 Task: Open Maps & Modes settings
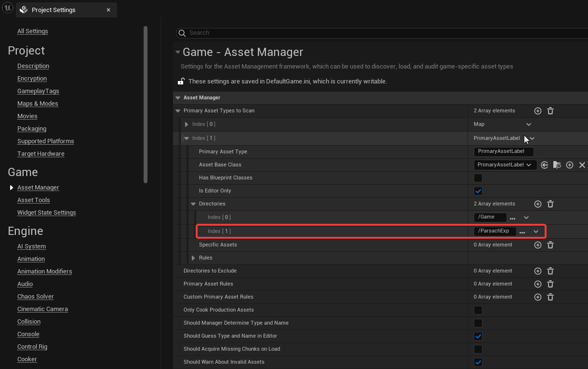[x=38, y=104]
